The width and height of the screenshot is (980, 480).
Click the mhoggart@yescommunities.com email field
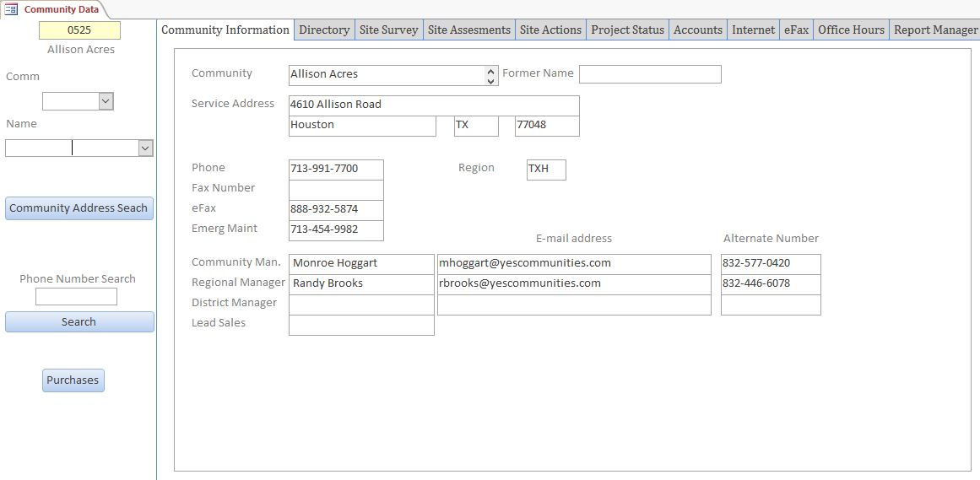point(574,263)
